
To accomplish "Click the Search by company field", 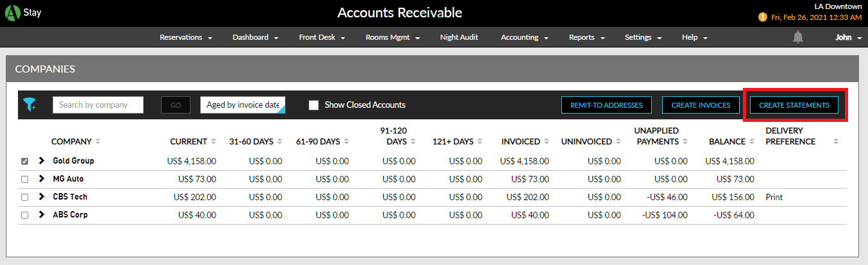I will pos(98,105).
